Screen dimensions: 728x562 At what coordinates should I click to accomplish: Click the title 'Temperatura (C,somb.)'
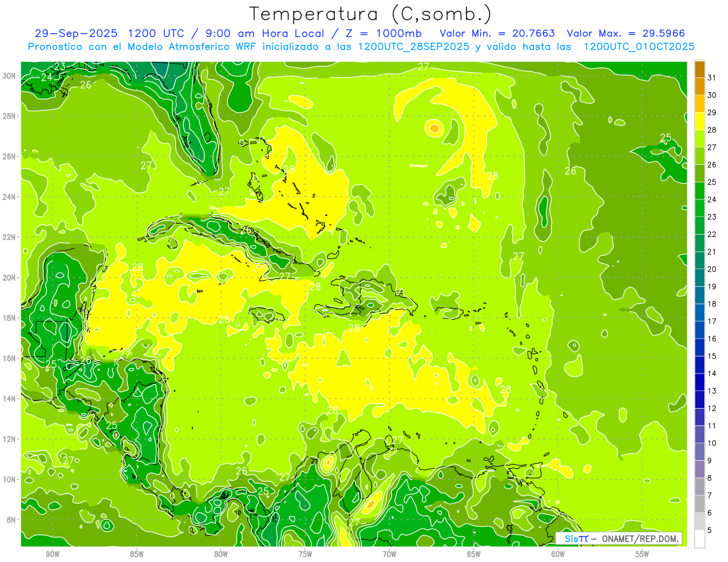point(371,14)
